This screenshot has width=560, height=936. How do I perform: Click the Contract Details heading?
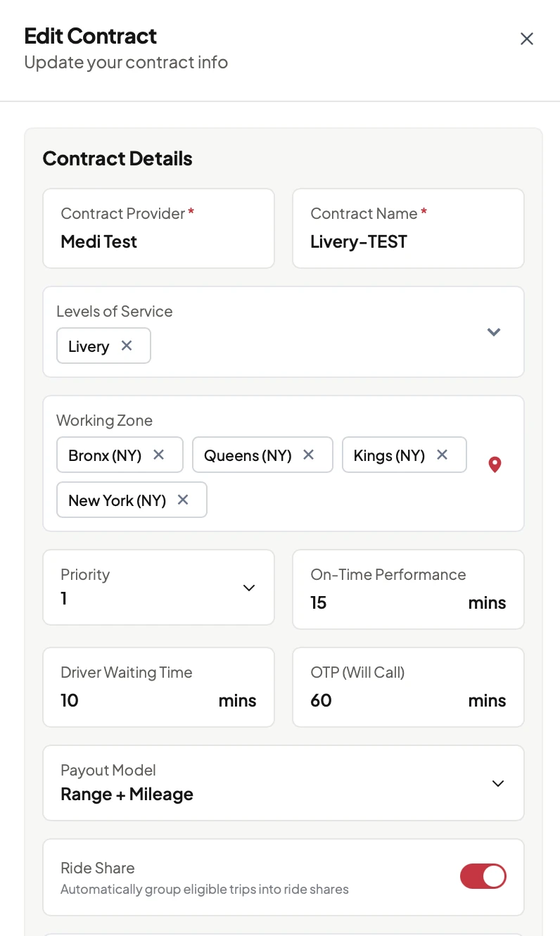[117, 158]
